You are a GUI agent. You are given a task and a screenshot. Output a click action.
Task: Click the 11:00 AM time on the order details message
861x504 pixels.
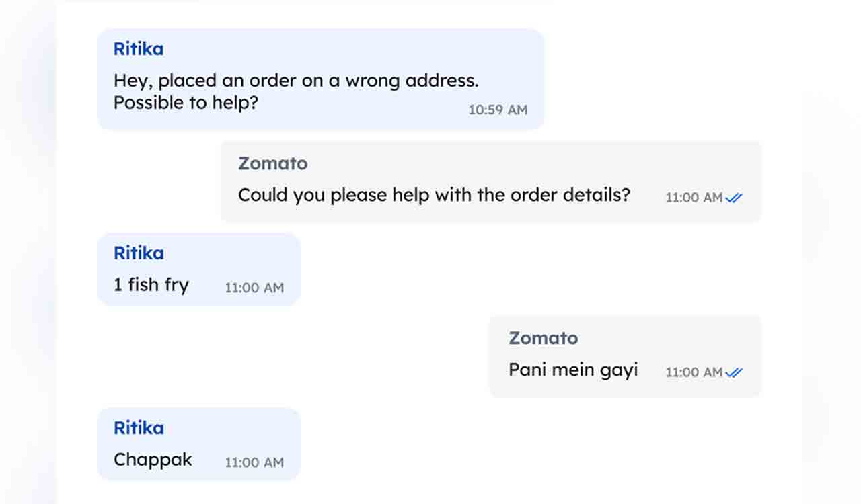pyautogui.click(x=694, y=198)
